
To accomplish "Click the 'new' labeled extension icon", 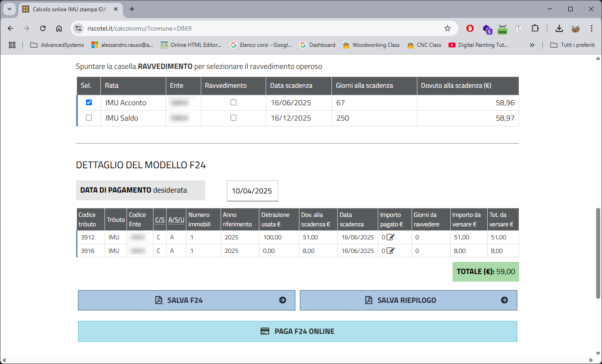I will 502,29.
